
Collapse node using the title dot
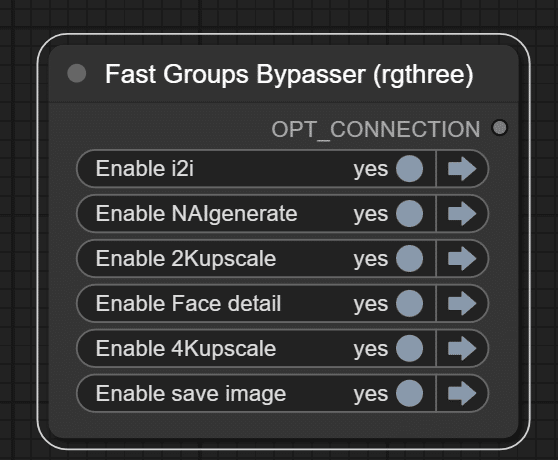(77, 73)
